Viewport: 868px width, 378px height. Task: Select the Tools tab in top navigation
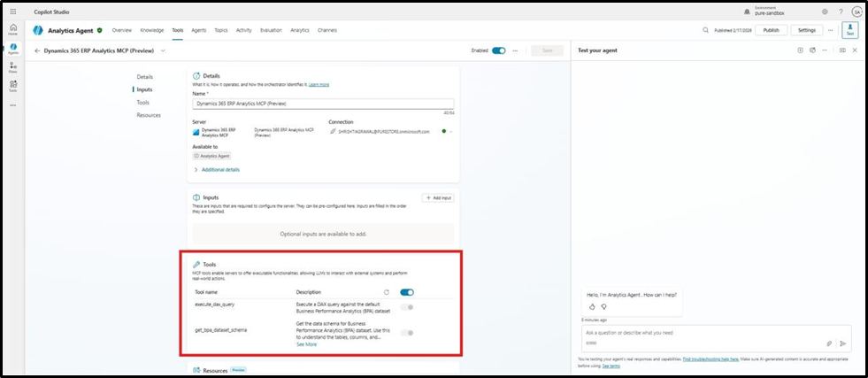(x=178, y=30)
